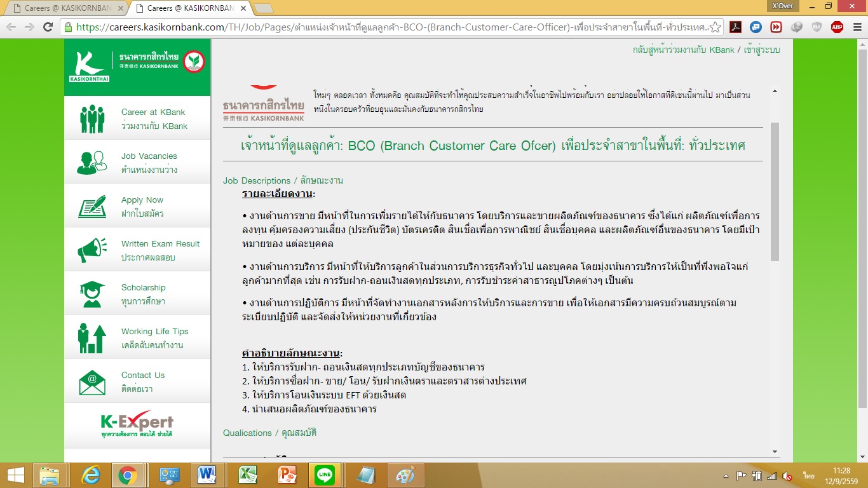The width and height of the screenshot is (868, 488).
Task: Click the เข้าสู่ระบบ login link
Action: [761, 50]
